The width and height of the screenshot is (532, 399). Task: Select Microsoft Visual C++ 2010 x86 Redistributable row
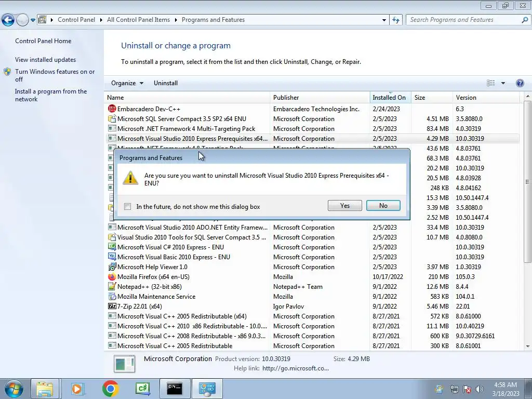[x=312, y=326]
